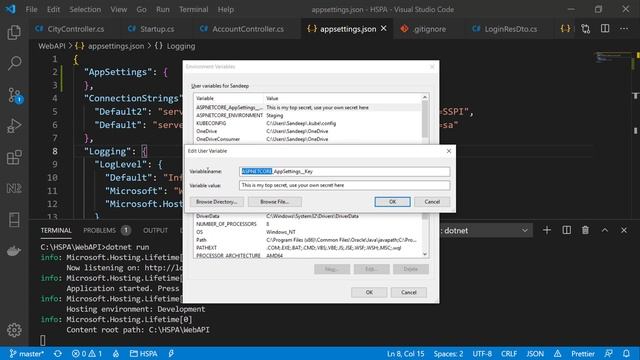Open the Extensions view

pyautogui.click(x=14, y=157)
